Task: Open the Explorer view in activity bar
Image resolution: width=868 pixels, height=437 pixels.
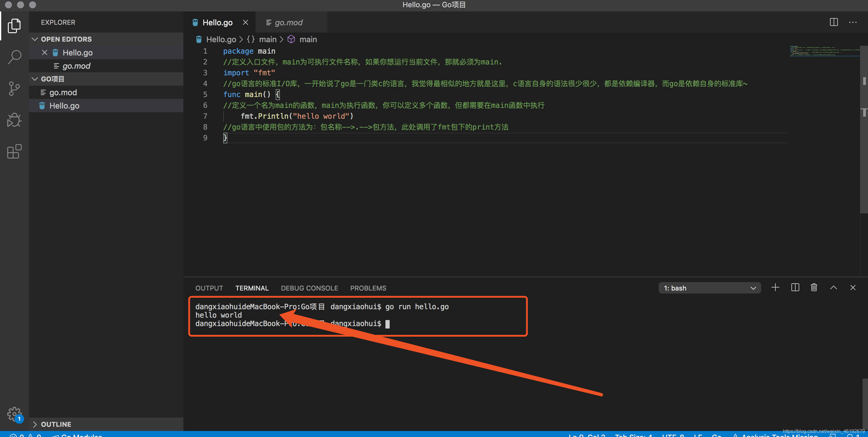Action: [x=14, y=26]
